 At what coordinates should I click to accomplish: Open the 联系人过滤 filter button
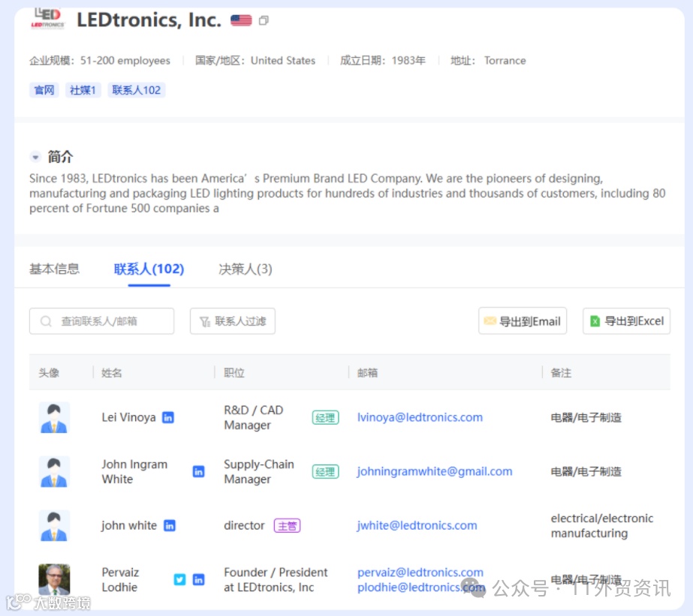click(233, 321)
